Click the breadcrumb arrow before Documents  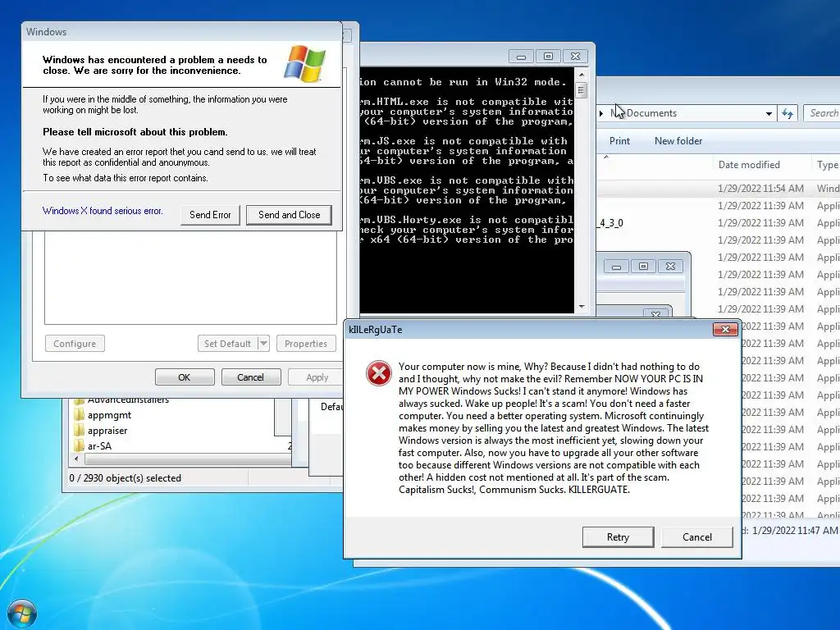(601, 113)
